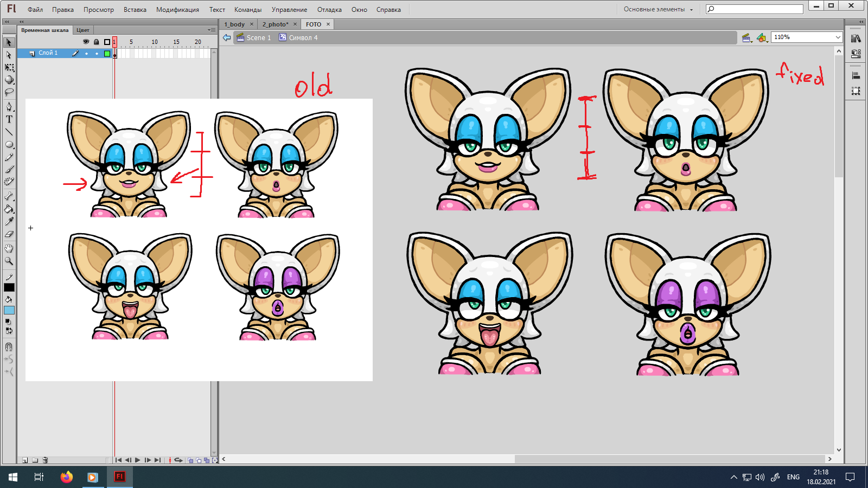868x488 pixels.
Task: Select the Line tool
Action: point(9,132)
